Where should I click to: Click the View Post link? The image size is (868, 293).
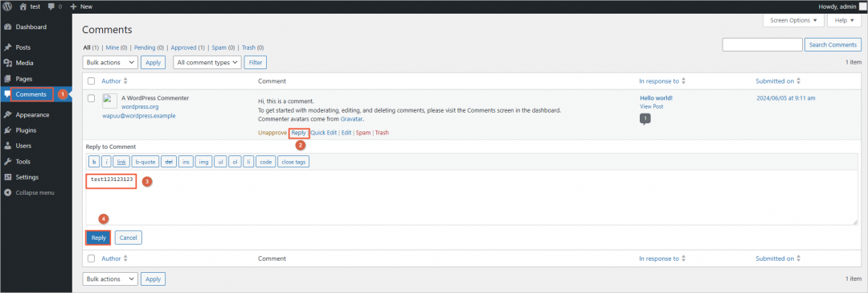[x=652, y=106]
